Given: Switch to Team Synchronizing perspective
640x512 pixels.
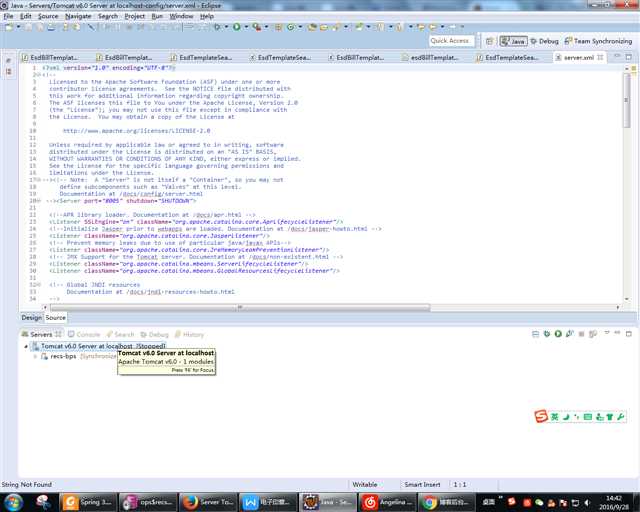Looking at the screenshot, I should pyautogui.click(x=598, y=41).
